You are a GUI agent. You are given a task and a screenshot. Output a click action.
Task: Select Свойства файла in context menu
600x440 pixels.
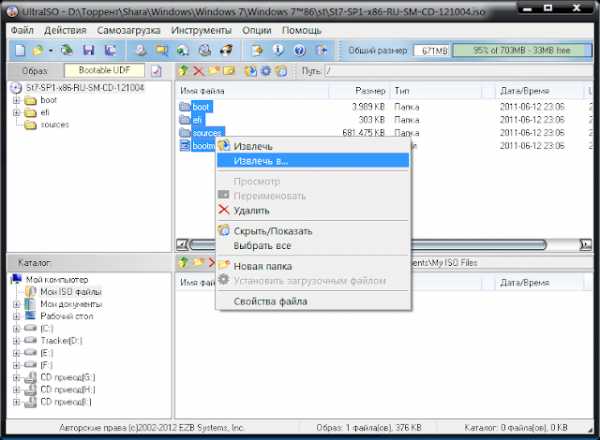click(269, 301)
